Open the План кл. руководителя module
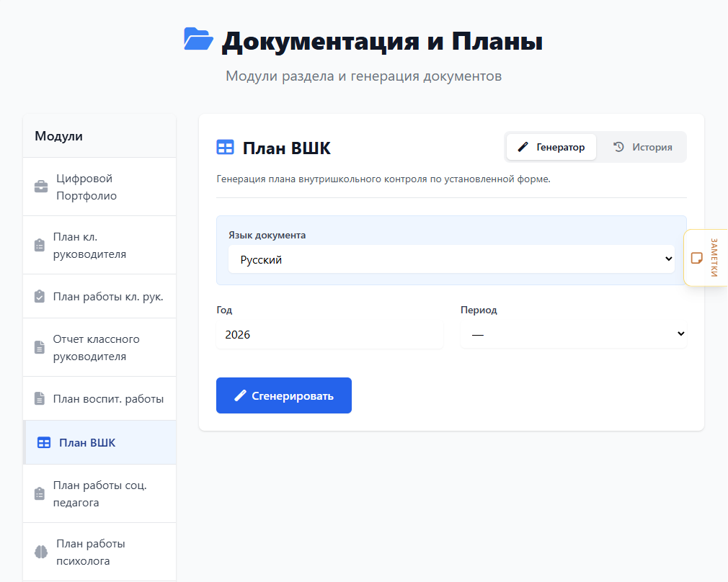Viewport: 728px width, 582px height. [x=99, y=245]
